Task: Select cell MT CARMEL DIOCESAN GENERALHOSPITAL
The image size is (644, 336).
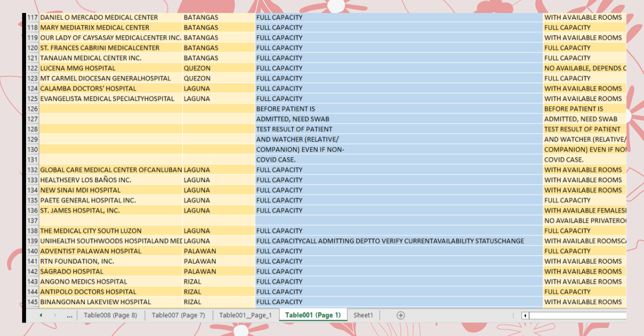Action: point(111,78)
